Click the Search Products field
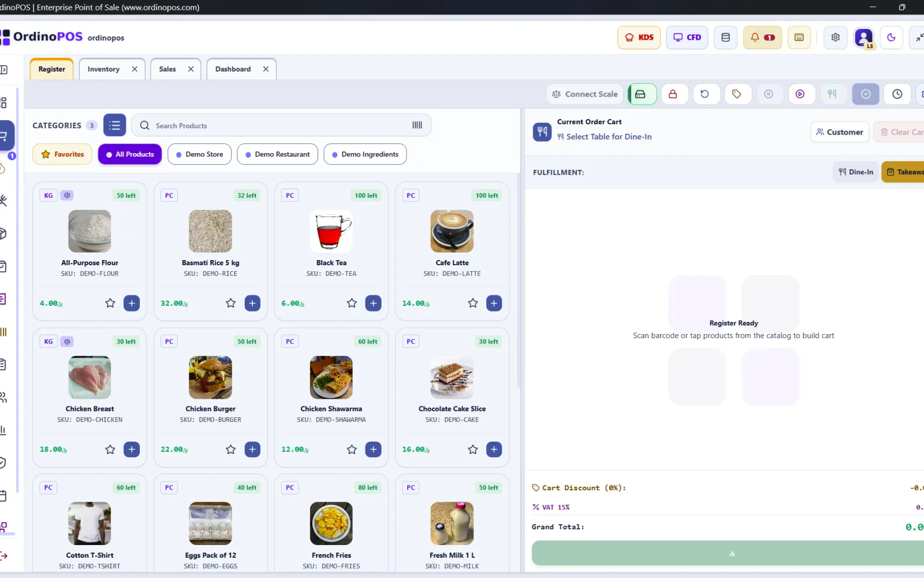This screenshot has height=578, width=924. (281, 125)
